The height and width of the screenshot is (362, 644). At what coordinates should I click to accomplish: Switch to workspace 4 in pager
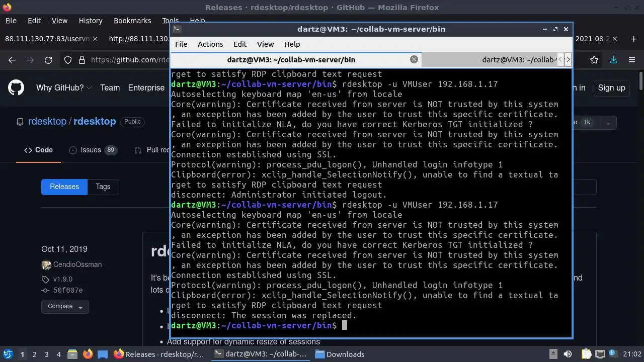[x=59, y=354]
